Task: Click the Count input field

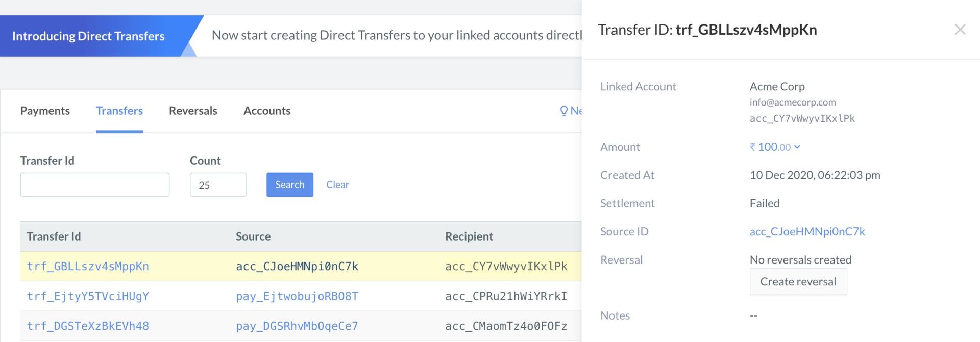Action: [218, 185]
